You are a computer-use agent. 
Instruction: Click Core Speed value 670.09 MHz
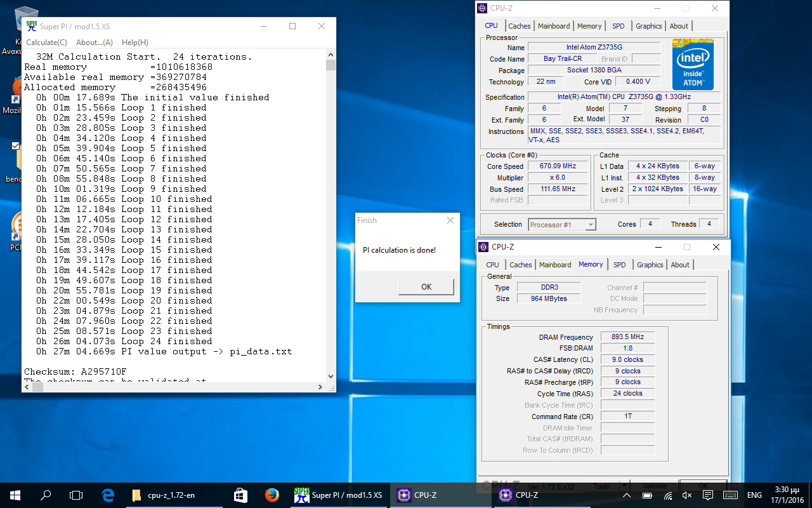558,166
